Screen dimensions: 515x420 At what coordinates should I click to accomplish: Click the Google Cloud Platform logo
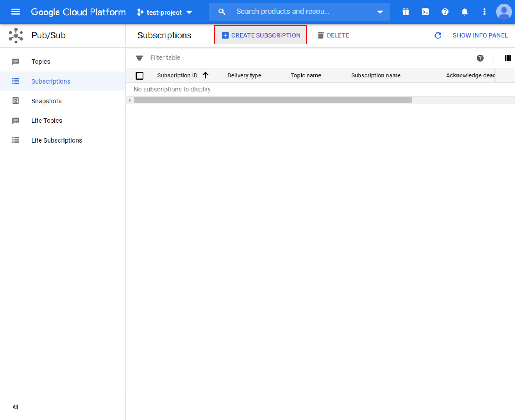point(78,12)
